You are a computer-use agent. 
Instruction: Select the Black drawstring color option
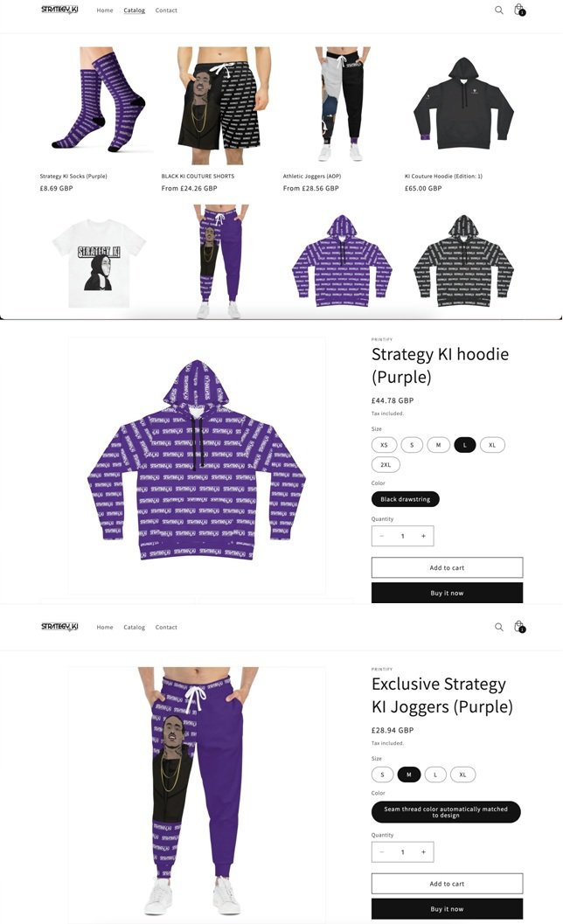click(x=406, y=499)
